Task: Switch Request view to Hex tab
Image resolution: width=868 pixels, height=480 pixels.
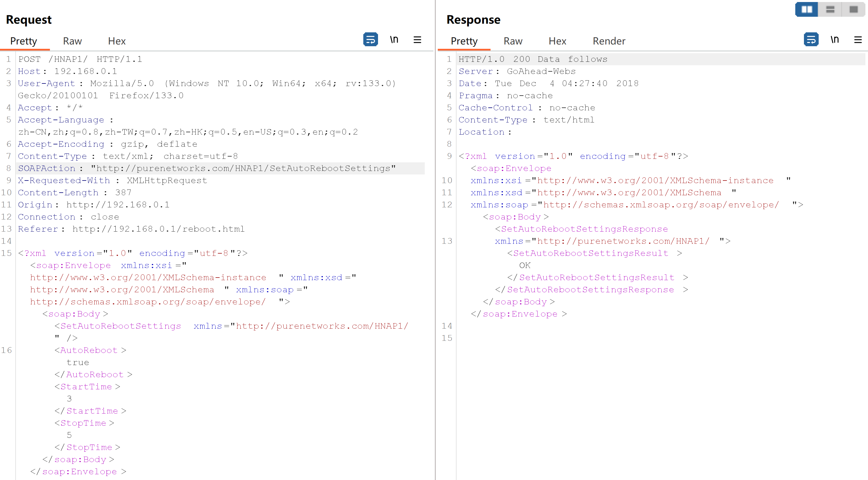Action: (117, 41)
